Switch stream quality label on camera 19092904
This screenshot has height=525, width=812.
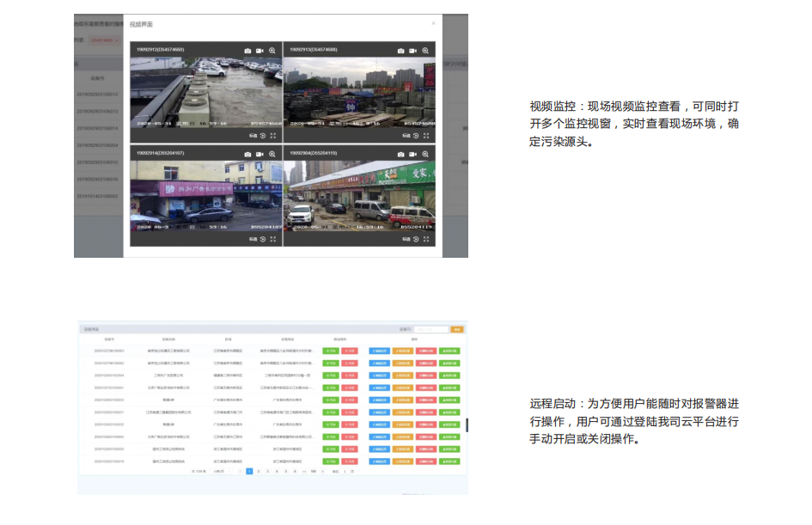[406, 239]
